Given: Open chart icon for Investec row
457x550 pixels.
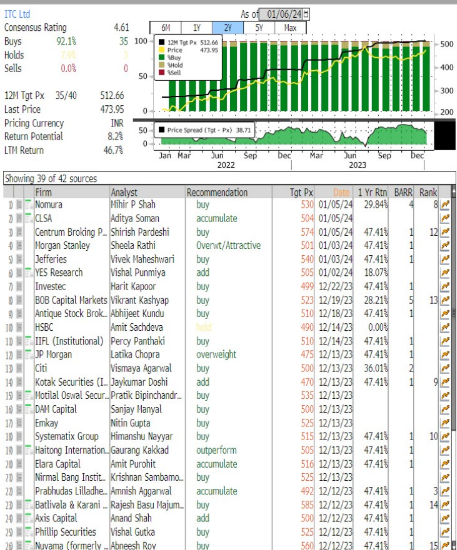Looking at the screenshot, I should [x=445, y=287].
